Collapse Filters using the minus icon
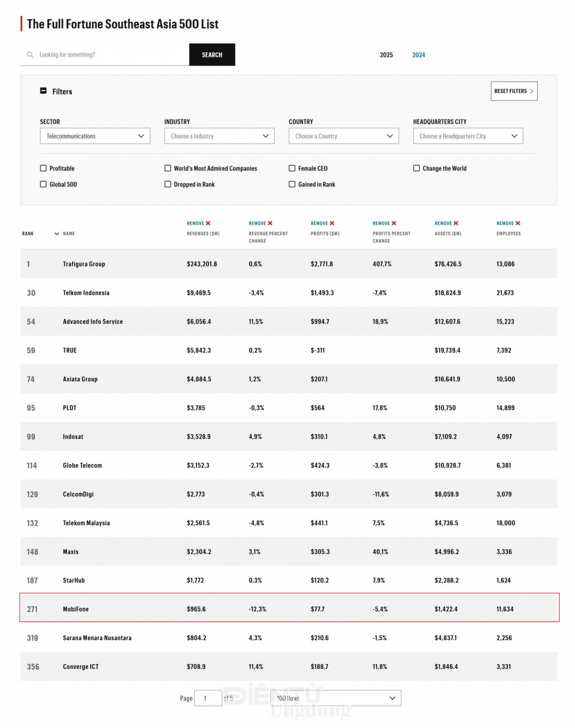This screenshot has width=575, height=728. (43, 91)
